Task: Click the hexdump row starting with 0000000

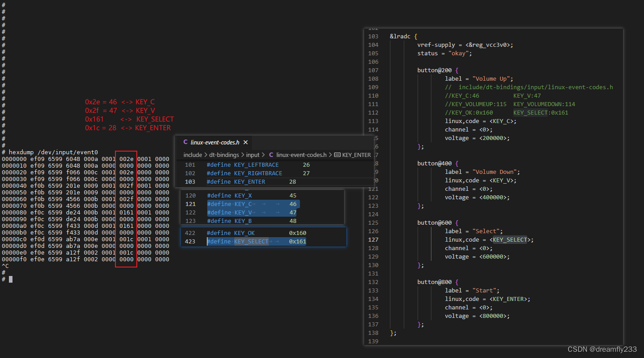Action: [86, 159]
